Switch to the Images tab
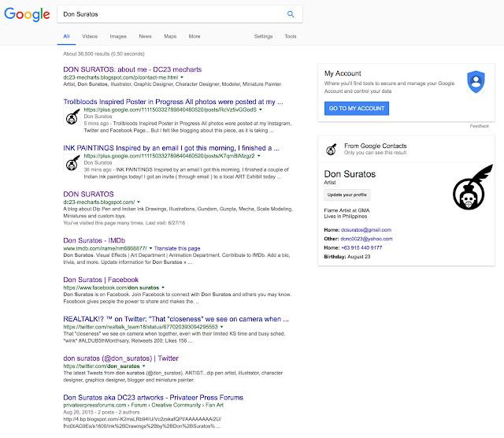The height and width of the screenshot is (438, 504). click(x=118, y=36)
